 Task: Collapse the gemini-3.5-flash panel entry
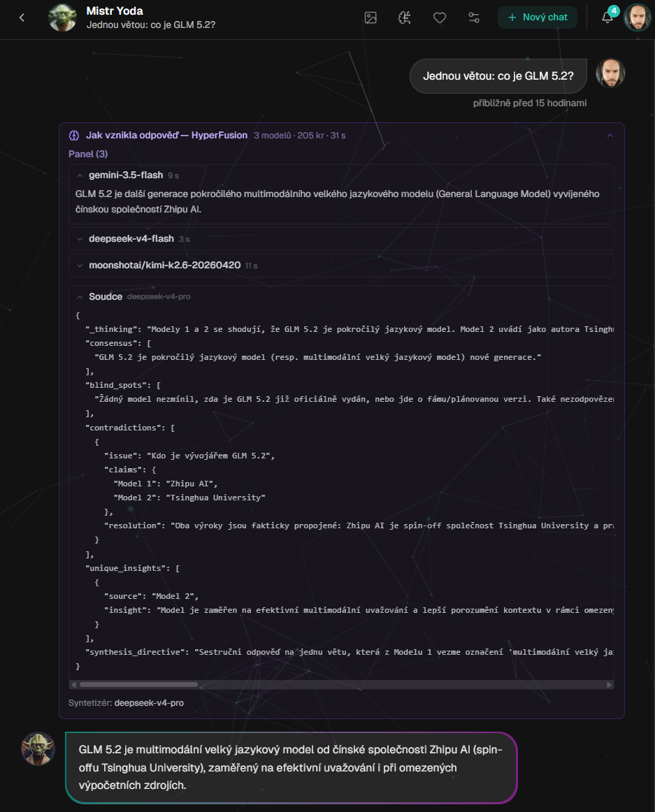[79, 175]
